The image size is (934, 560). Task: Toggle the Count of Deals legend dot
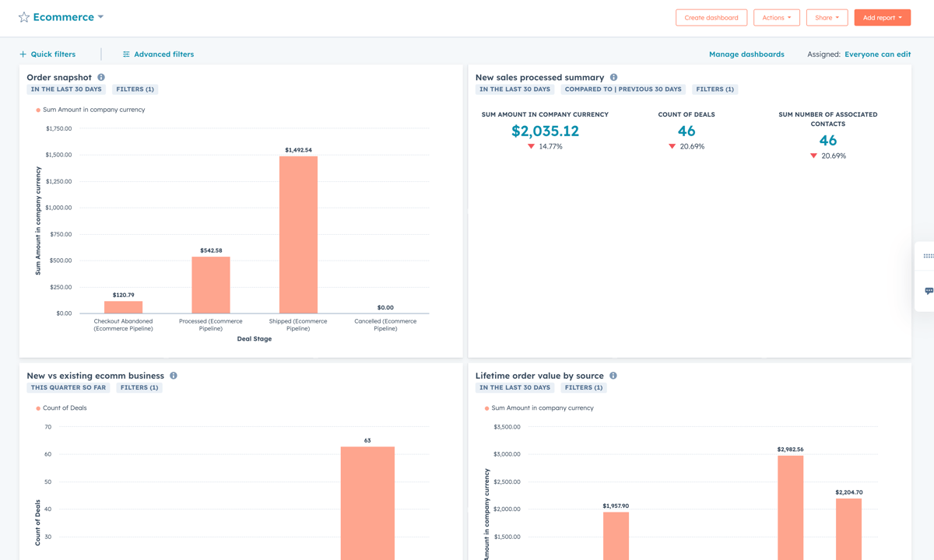tap(38, 408)
